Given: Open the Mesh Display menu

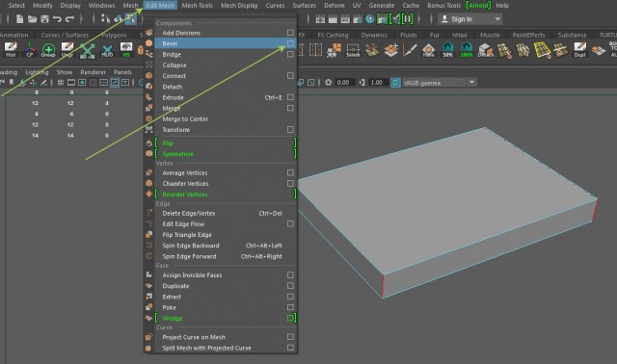Looking at the screenshot, I should (239, 5).
